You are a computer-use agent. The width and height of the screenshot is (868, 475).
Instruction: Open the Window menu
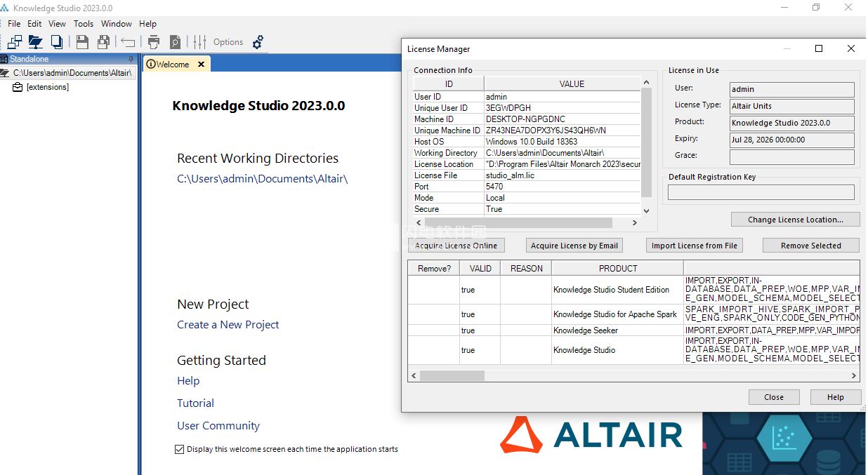click(x=117, y=24)
